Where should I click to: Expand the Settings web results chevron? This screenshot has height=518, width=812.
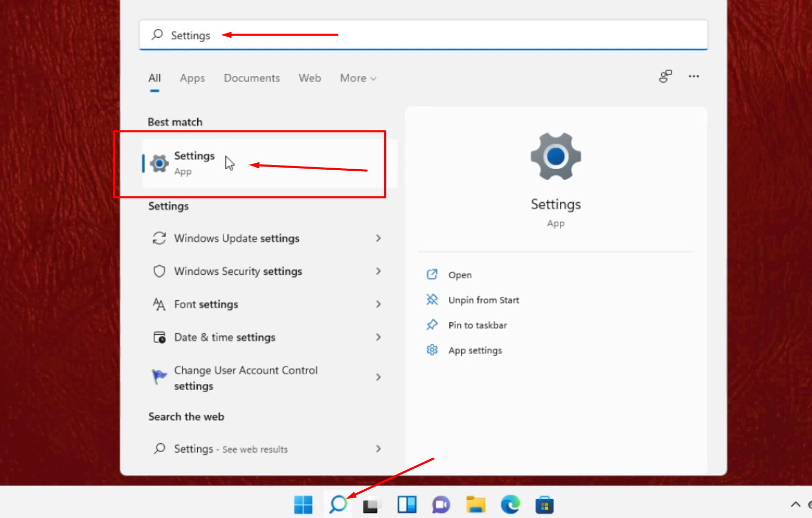[x=378, y=449]
